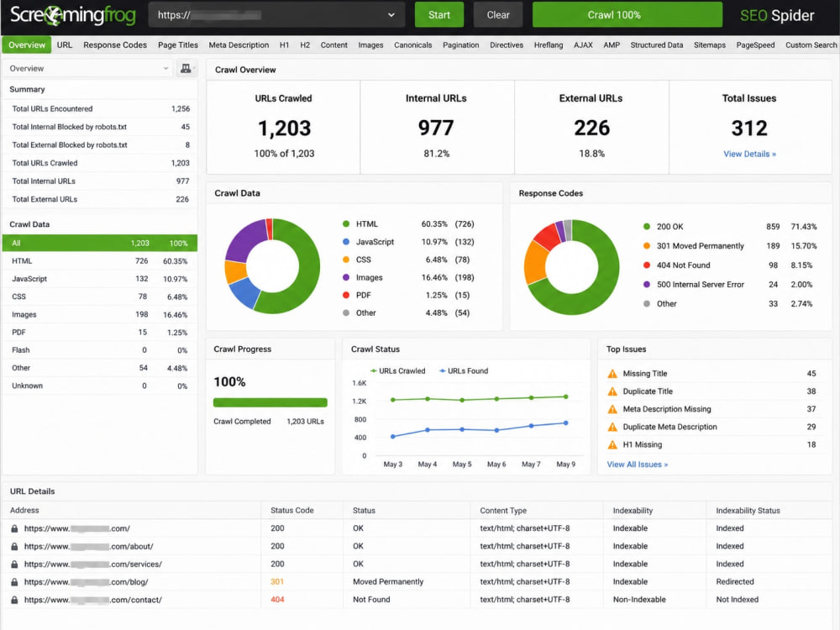Open the View All Issues link
This screenshot has width=840, height=630.
pos(638,465)
